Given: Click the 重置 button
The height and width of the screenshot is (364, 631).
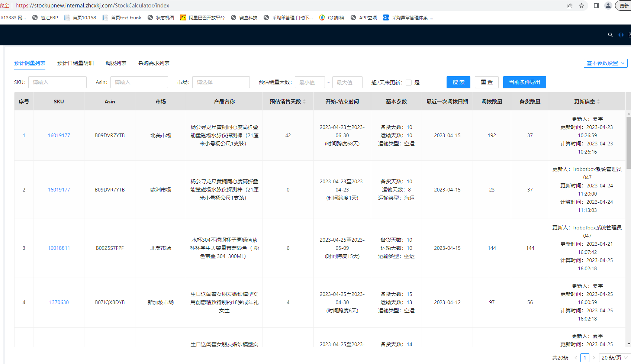Looking at the screenshot, I should pyautogui.click(x=487, y=82).
